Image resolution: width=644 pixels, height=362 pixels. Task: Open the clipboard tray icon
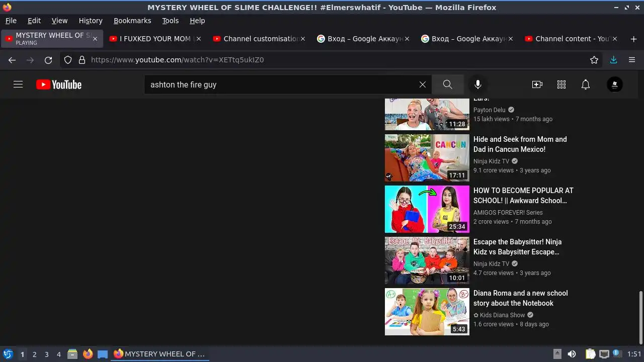point(591,354)
